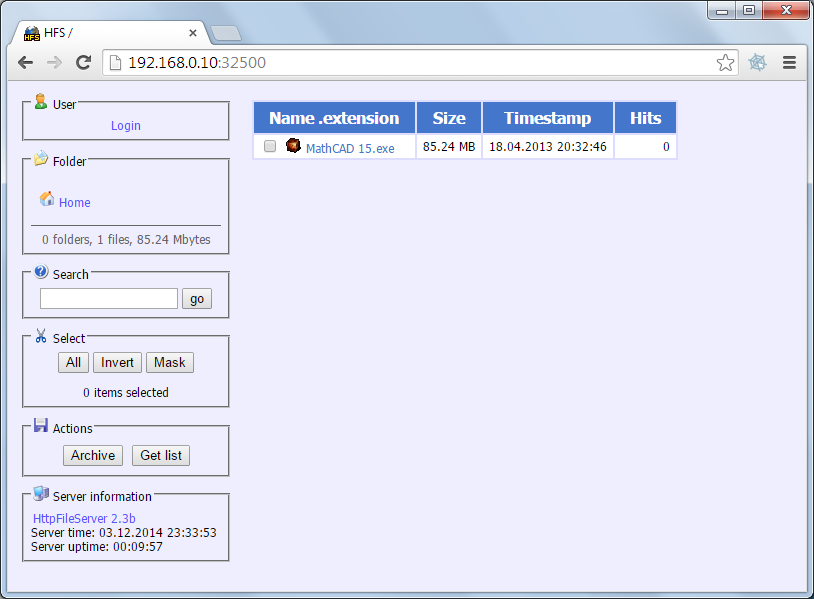Close the HFS / tab
This screenshot has width=814, height=599.
click(193, 33)
